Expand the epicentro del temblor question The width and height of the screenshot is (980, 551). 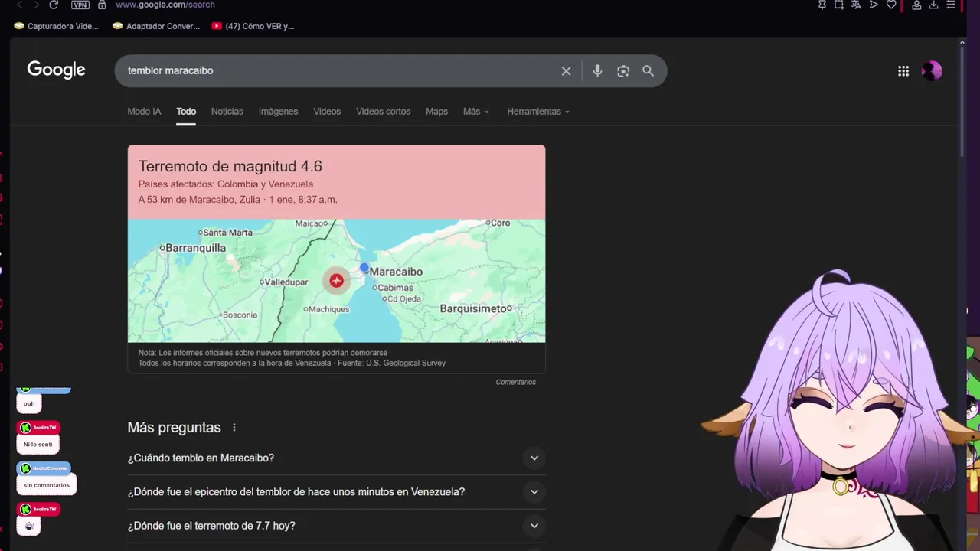pyautogui.click(x=336, y=492)
